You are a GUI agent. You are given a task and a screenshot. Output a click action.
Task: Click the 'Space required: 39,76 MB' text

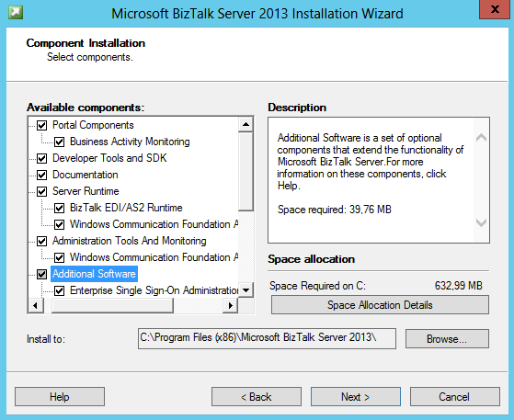335,210
